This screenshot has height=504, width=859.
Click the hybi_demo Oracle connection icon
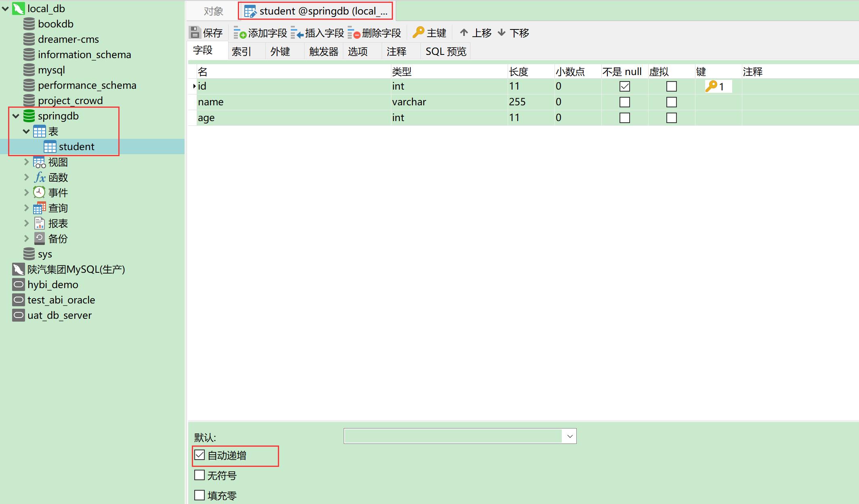click(x=19, y=284)
